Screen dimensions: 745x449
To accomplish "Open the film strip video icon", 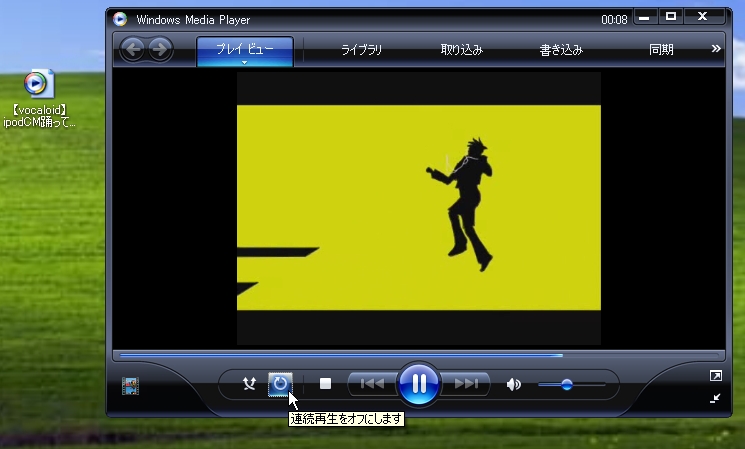I will (130, 386).
